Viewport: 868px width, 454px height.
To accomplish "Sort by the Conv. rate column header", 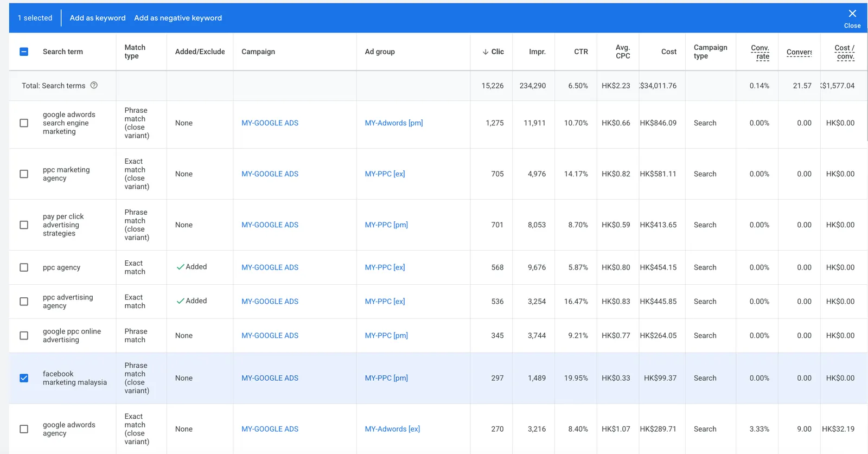I will coord(760,52).
